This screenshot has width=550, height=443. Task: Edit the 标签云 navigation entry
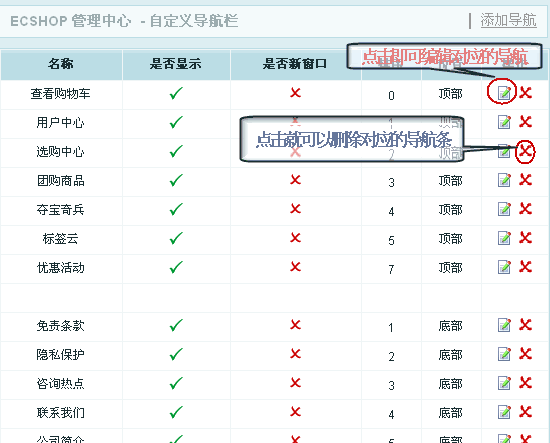pyautogui.click(x=504, y=238)
